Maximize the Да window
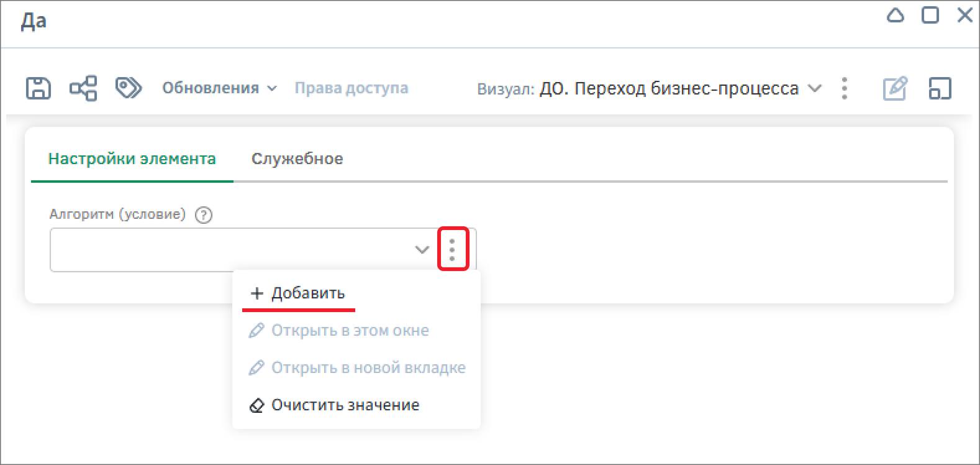Screen dimensions: 980x465 coord(930,15)
